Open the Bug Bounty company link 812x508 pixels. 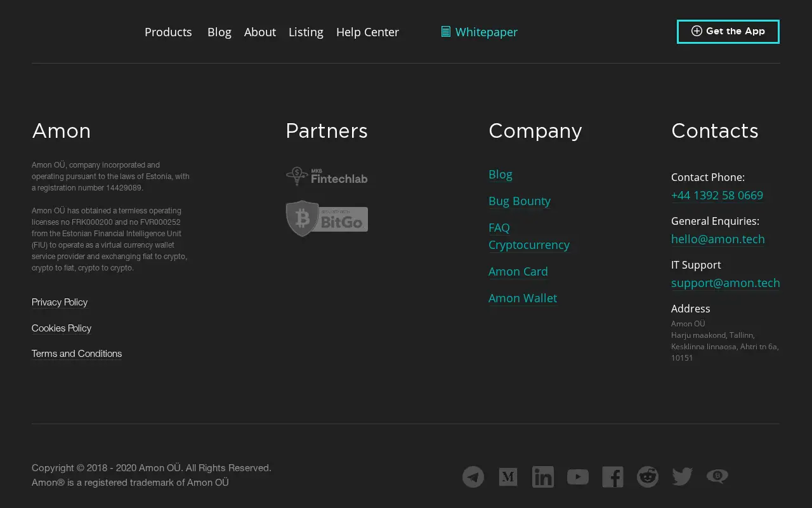click(x=520, y=201)
